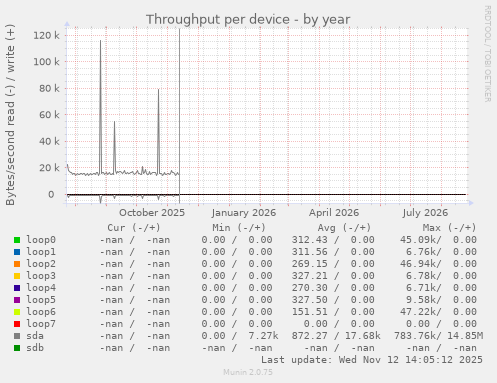Screen dimensions: 497x383
Task: Click the 'sdb' legend label
Action: 35,348
